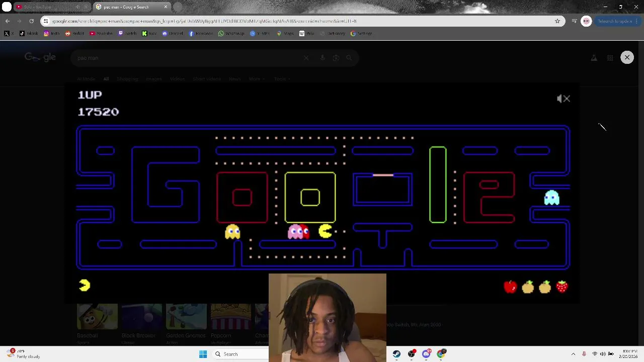Switch to Short videos results tab
The image size is (644, 362).
click(x=207, y=79)
